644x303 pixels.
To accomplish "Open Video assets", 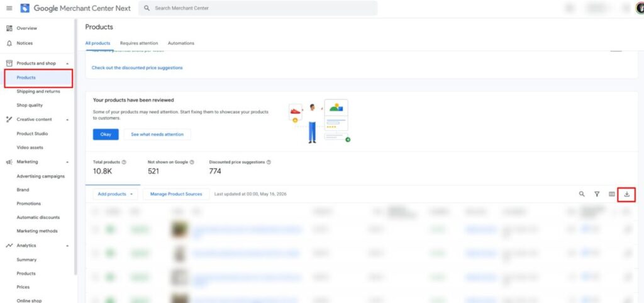I will pyautogui.click(x=30, y=147).
